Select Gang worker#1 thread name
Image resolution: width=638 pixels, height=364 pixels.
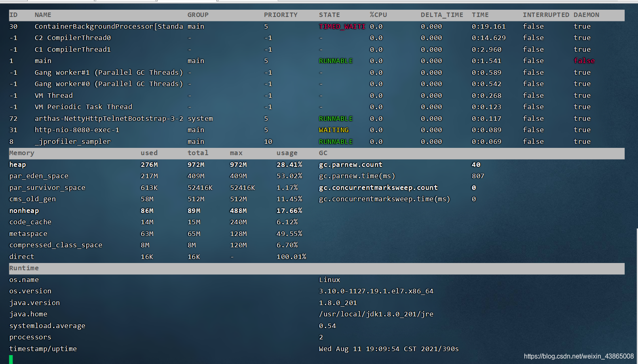tap(109, 72)
